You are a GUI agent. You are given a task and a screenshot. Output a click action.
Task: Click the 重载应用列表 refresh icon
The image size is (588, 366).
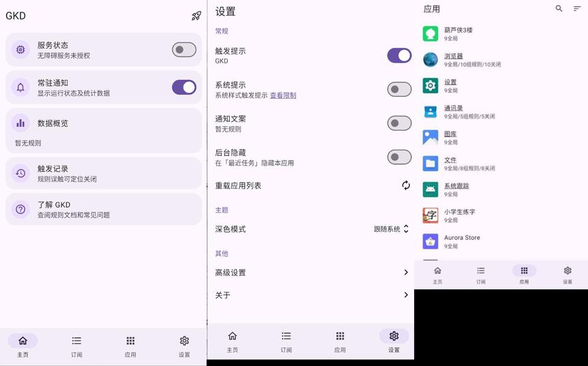(406, 185)
